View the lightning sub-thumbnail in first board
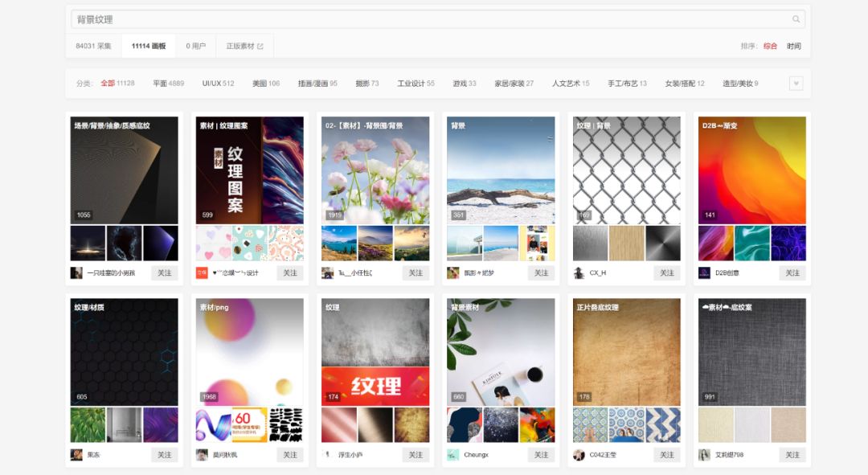 124,243
